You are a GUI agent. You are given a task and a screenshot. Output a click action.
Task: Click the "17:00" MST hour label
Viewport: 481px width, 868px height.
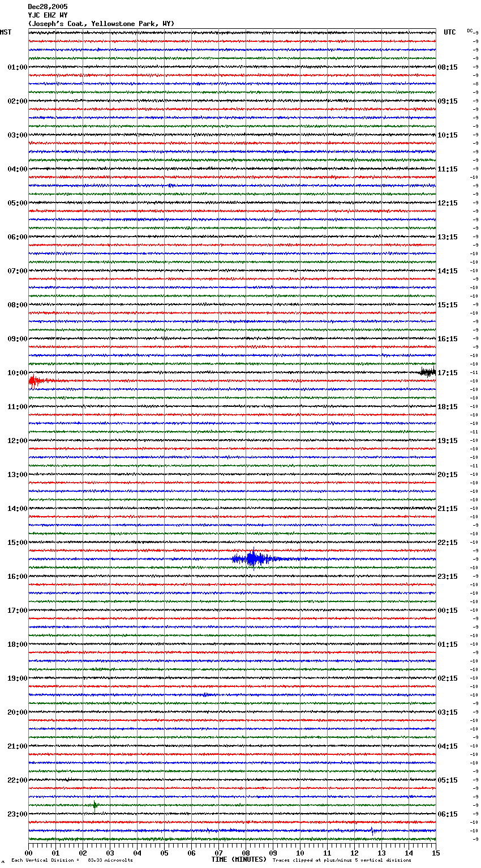point(17,611)
